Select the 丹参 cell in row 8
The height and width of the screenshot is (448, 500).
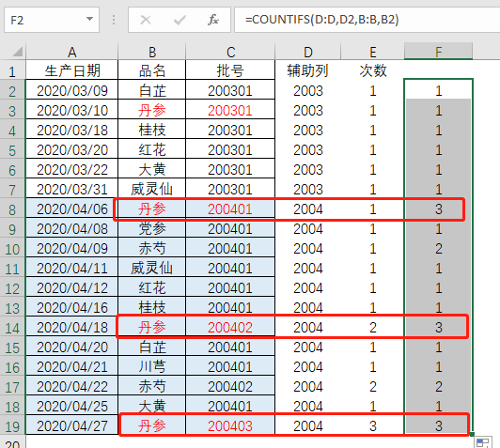point(152,209)
